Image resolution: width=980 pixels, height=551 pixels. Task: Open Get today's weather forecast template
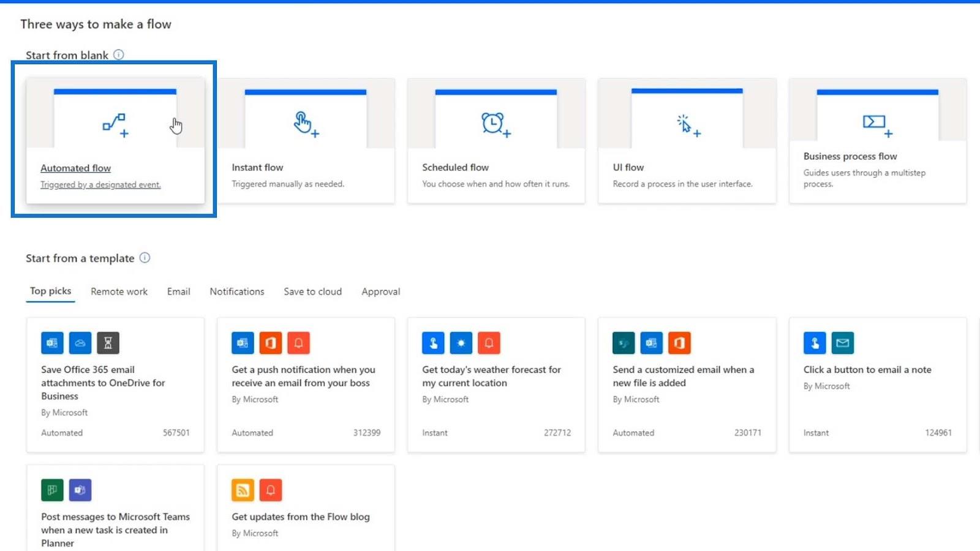pyautogui.click(x=496, y=384)
